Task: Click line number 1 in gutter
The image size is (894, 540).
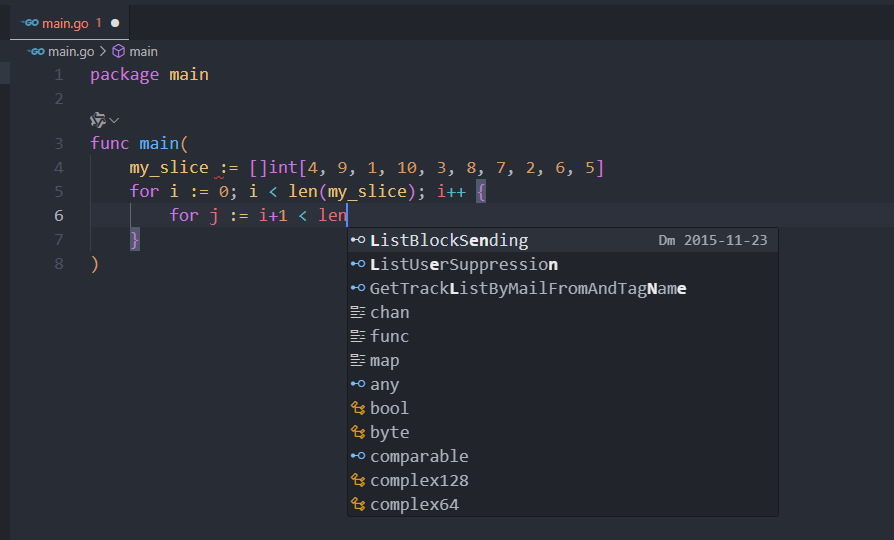Action: pos(59,75)
